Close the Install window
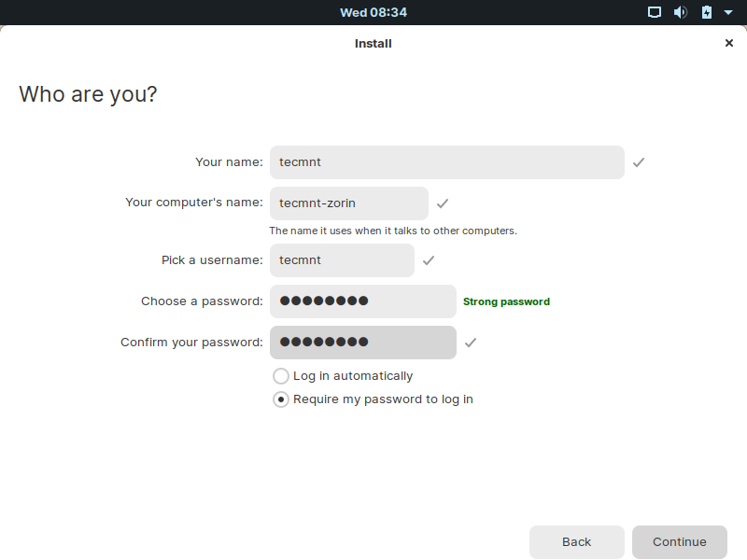Viewport: 747px width, 560px height. tap(729, 43)
